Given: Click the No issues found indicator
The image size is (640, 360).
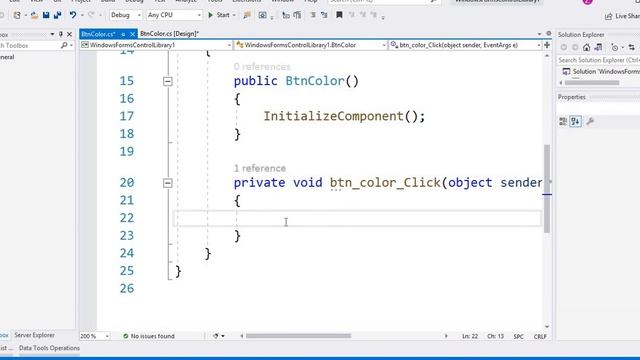Looking at the screenshot, I should click(149, 336).
